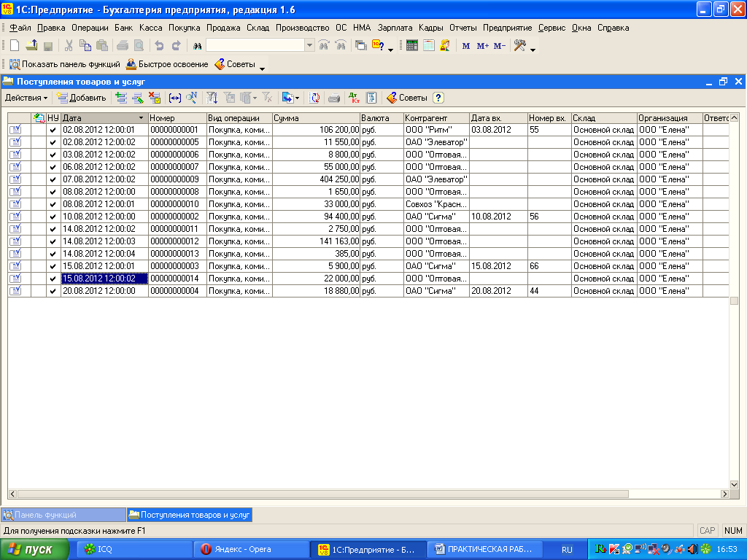The height and width of the screenshot is (560, 747).
Task: Click the M memory button
Action: 466,46
